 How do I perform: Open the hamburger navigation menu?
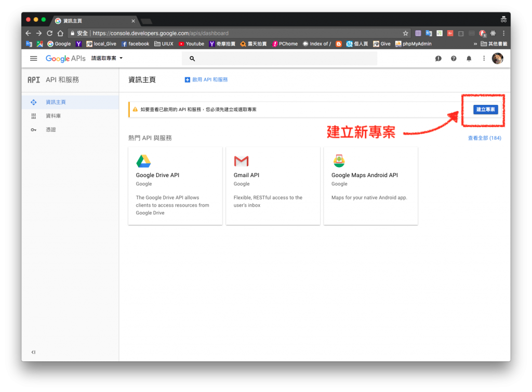(34, 58)
